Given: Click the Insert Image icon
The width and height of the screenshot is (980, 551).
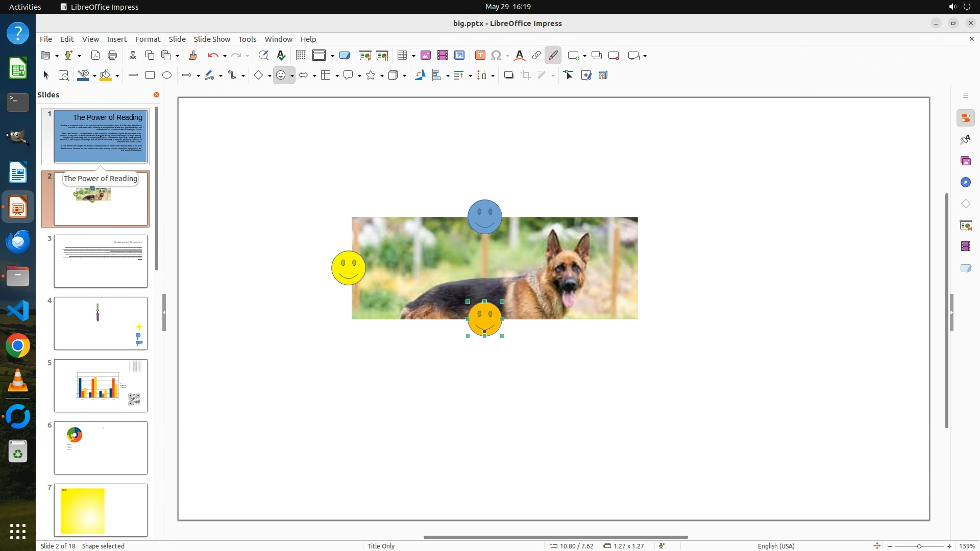Looking at the screenshot, I should point(425,56).
